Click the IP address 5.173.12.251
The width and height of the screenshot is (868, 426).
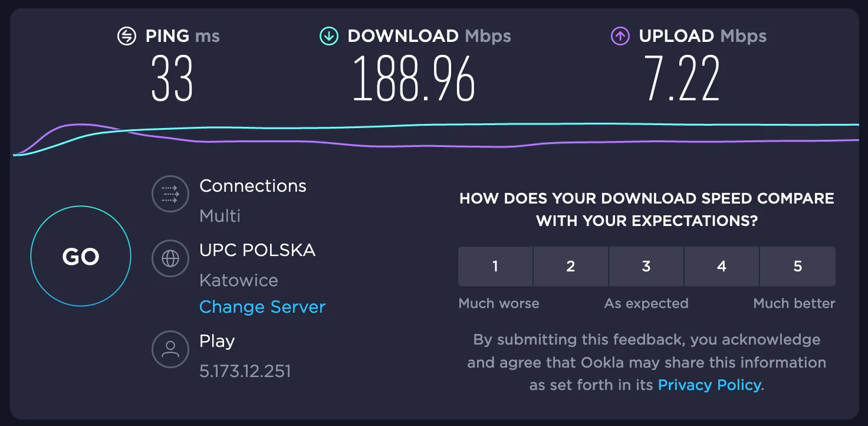245,371
